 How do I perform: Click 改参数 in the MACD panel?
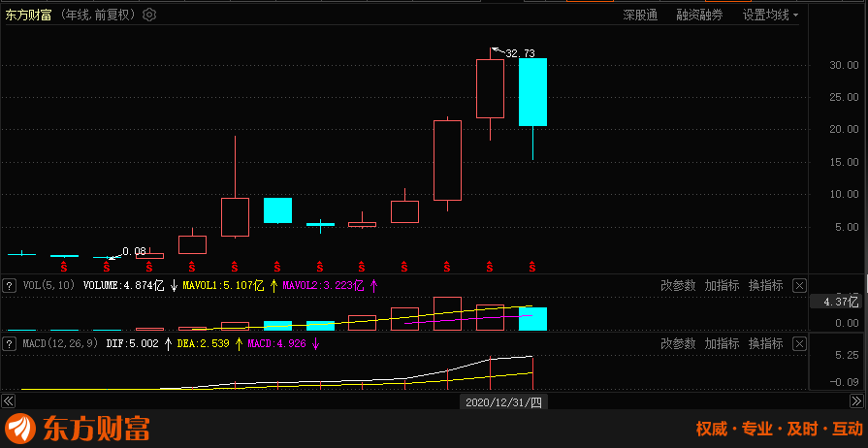pyautogui.click(x=678, y=344)
